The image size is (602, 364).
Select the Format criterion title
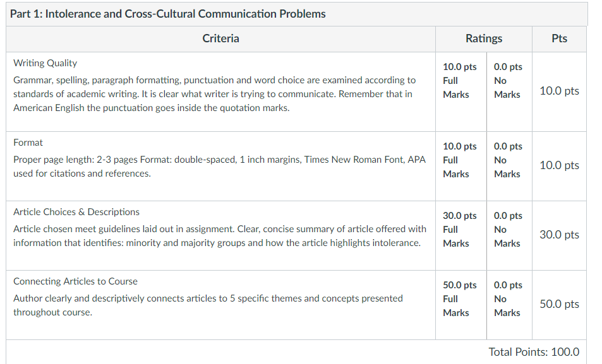tap(28, 143)
